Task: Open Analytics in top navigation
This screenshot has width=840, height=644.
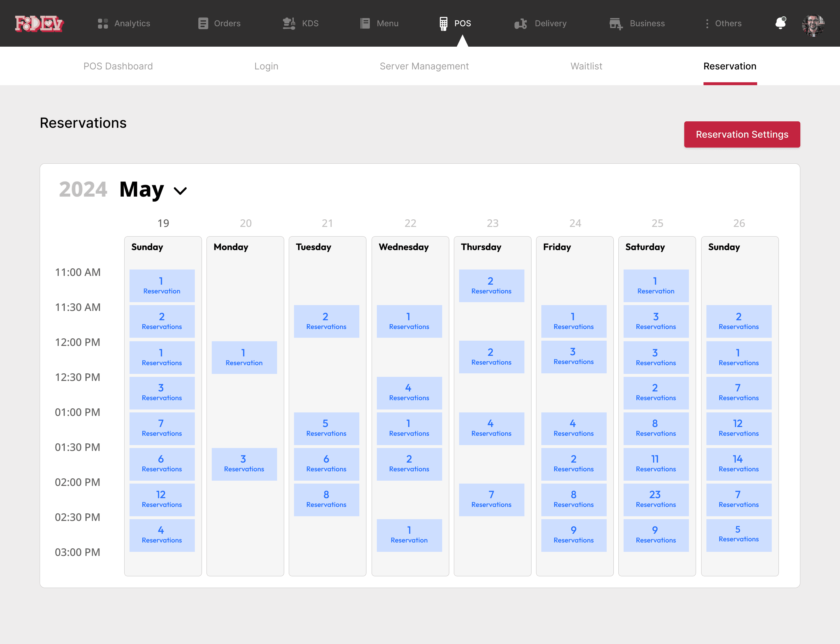Action: [x=132, y=23]
